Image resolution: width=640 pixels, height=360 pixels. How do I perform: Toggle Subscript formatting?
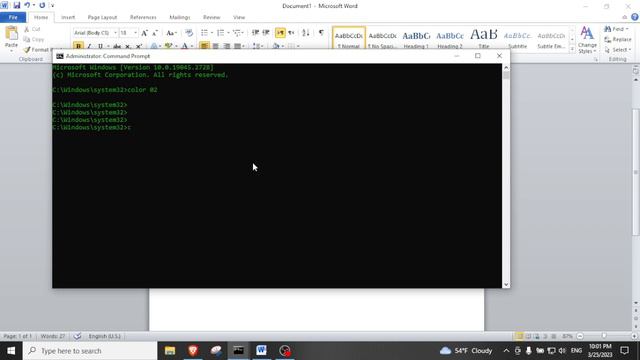(x=128, y=46)
